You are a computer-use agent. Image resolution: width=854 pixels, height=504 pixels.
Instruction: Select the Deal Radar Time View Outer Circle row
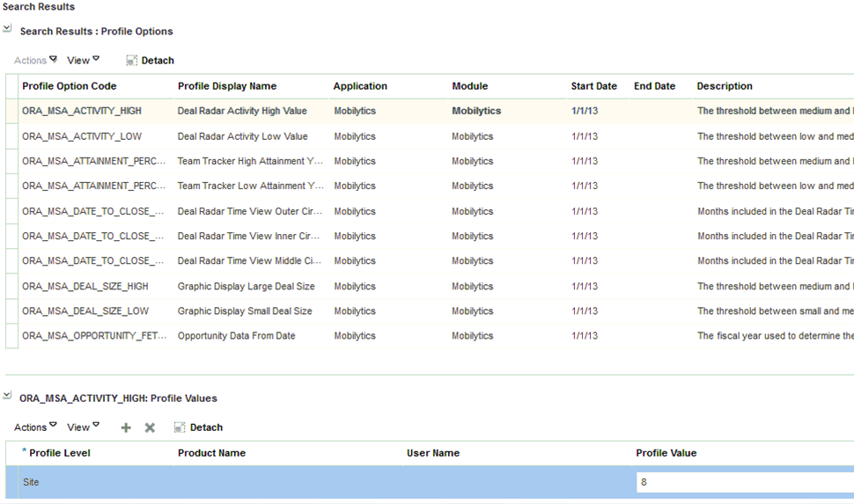click(x=430, y=211)
